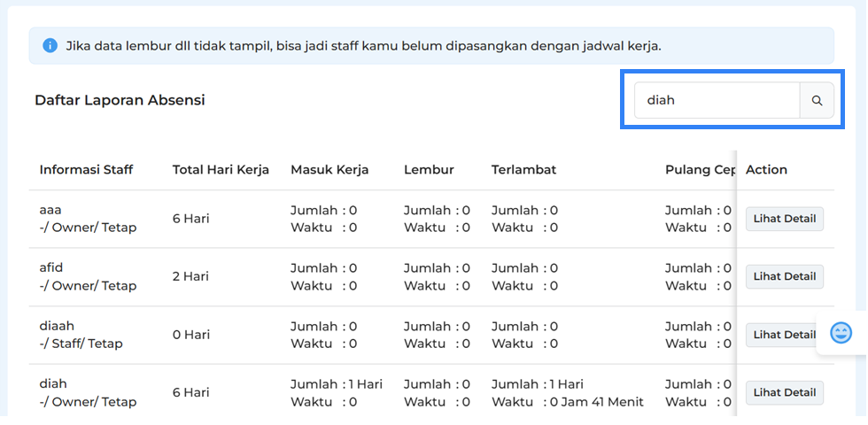Open the smiley face chat widget
The height and width of the screenshot is (425, 868).
(841, 333)
